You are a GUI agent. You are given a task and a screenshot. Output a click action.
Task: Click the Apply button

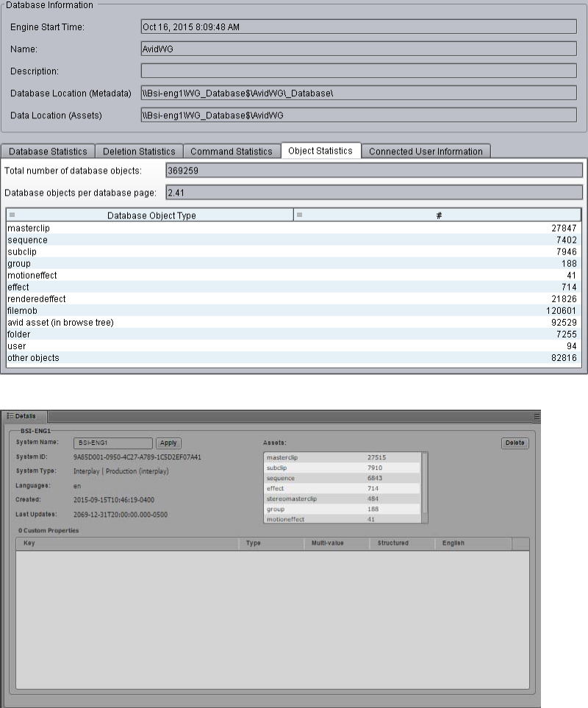(x=168, y=443)
